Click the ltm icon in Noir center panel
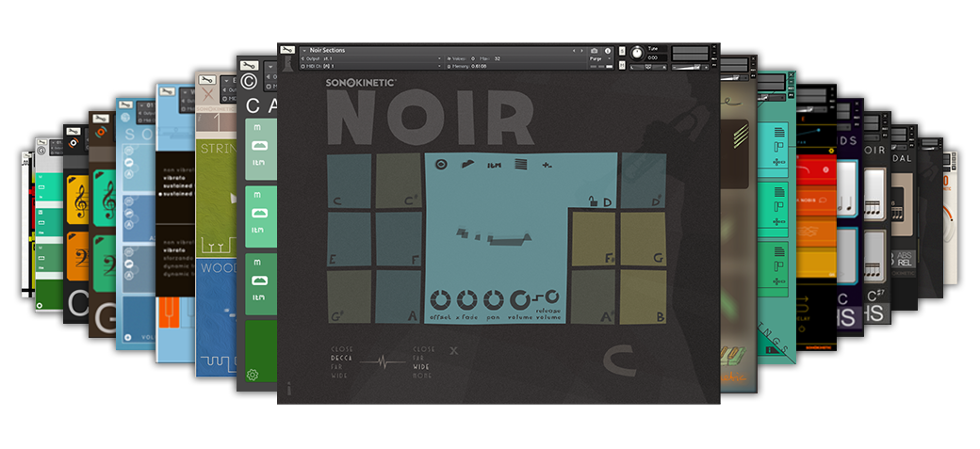The width and height of the screenshot is (980, 449). (x=494, y=166)
